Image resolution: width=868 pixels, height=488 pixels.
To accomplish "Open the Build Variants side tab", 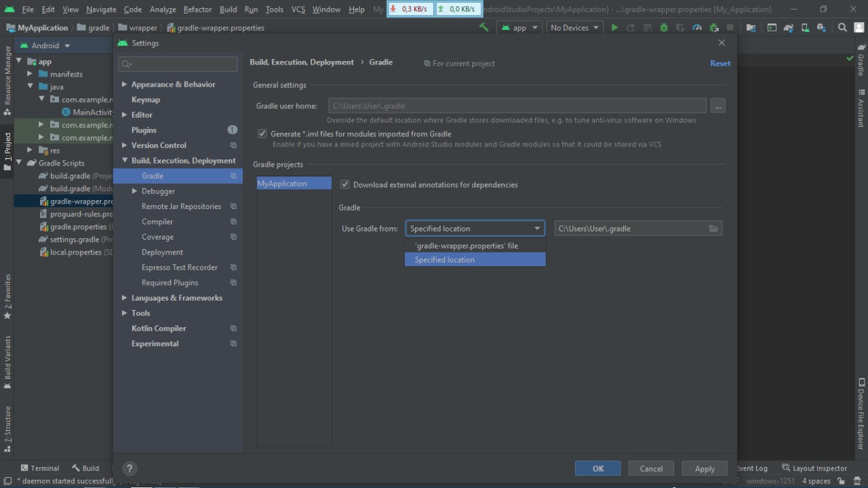I will tap(7, 362).
